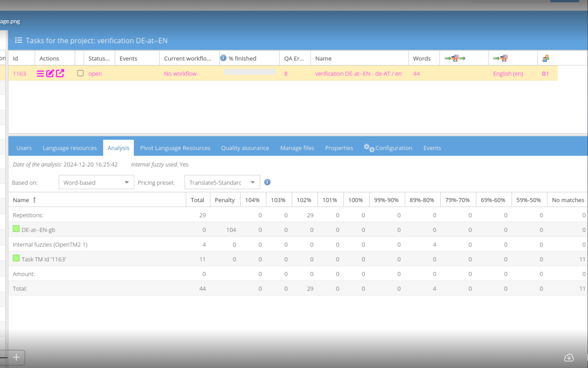
Task: Click the green swatch beside DE-at--EN-gb
Action: pos(16,229)
